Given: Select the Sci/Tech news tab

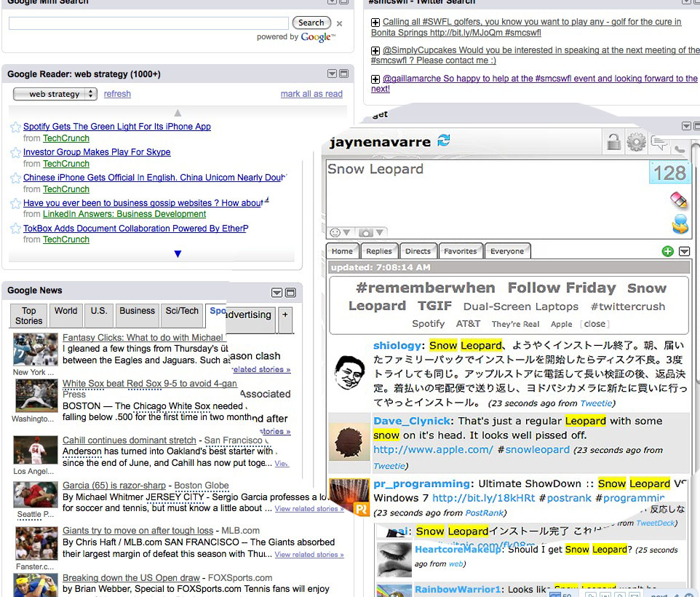Looking at the screenshot, I should click(x=182, y=315).
